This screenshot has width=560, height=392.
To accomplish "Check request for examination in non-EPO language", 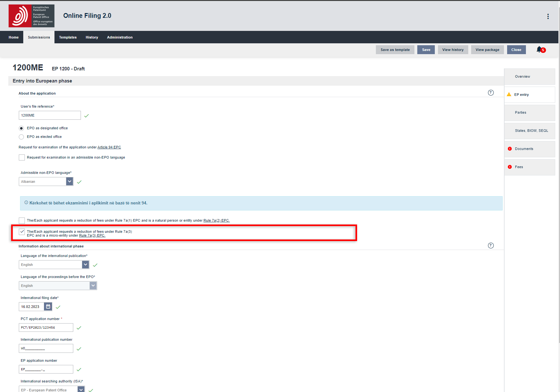I will 22,157.
